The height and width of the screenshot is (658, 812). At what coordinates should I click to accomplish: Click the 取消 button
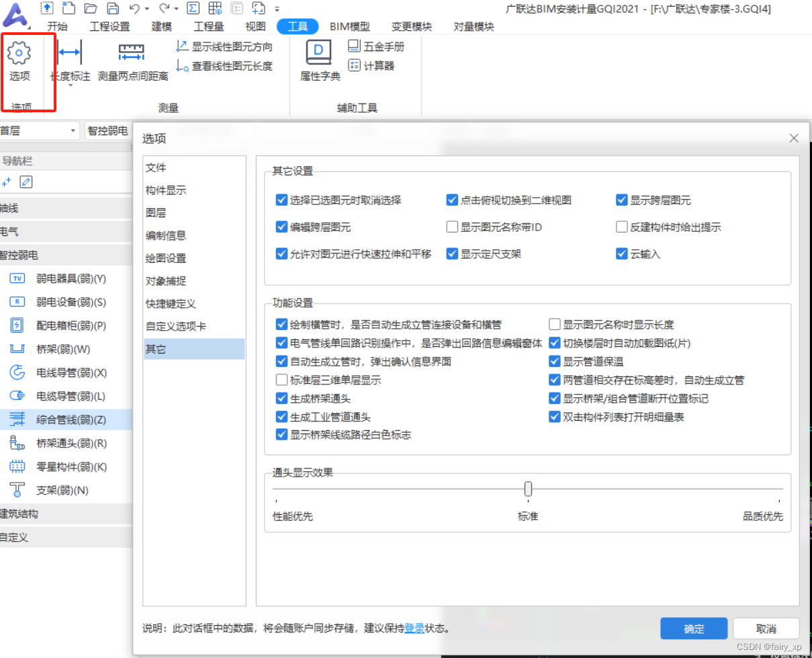pyautogui.click(x=766, y=628)
